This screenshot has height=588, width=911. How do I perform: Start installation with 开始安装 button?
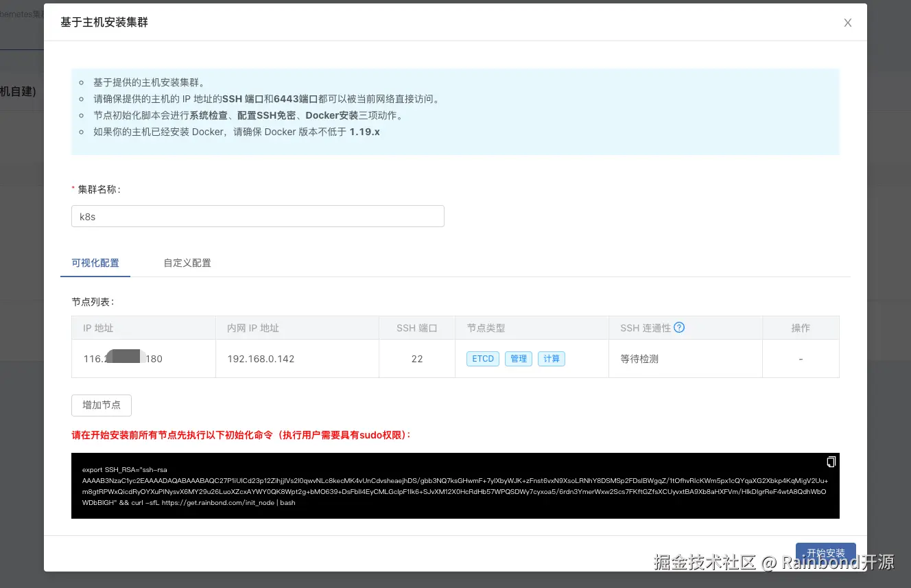coord(826,553)
